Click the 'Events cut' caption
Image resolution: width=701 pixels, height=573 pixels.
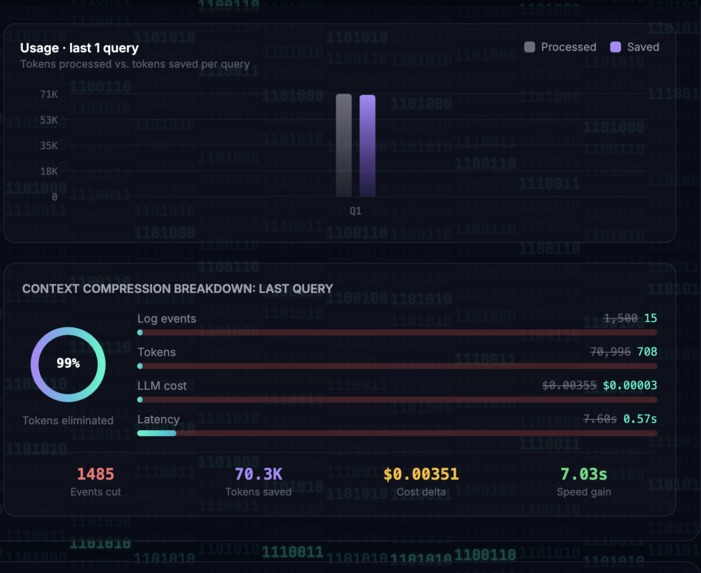[96, 492]
